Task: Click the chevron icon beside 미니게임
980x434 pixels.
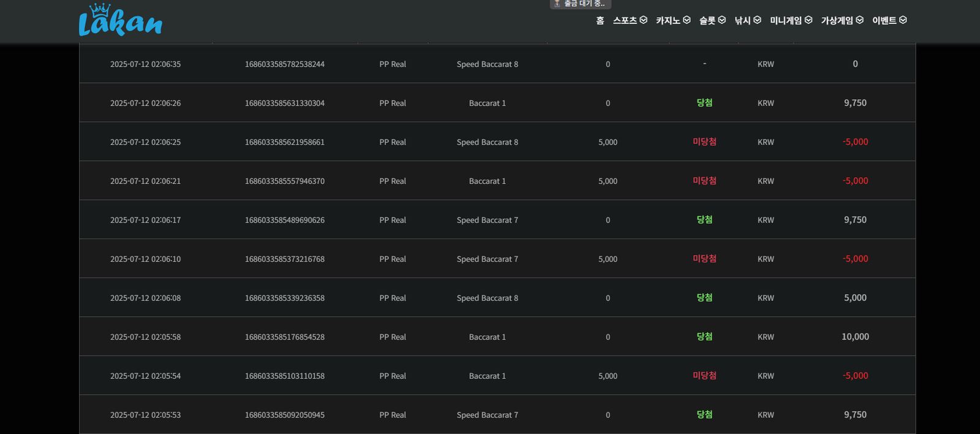Action: coord(809,20)
